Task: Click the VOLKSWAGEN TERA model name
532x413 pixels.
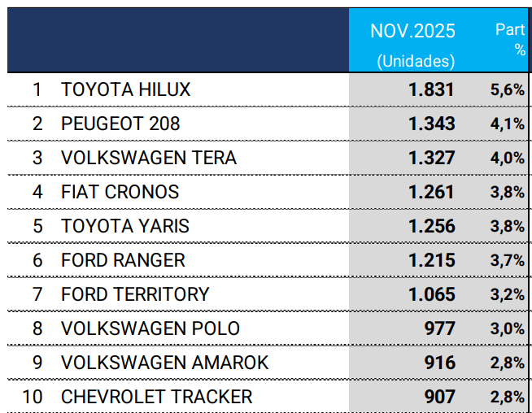Action: 149,158
